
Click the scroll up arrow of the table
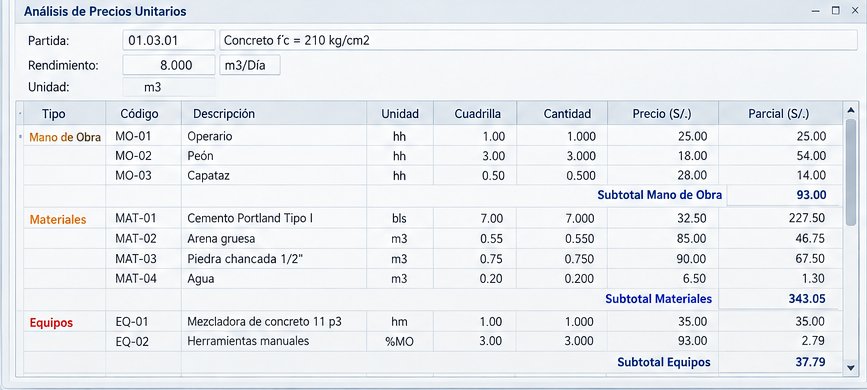[x=851, y=111]
